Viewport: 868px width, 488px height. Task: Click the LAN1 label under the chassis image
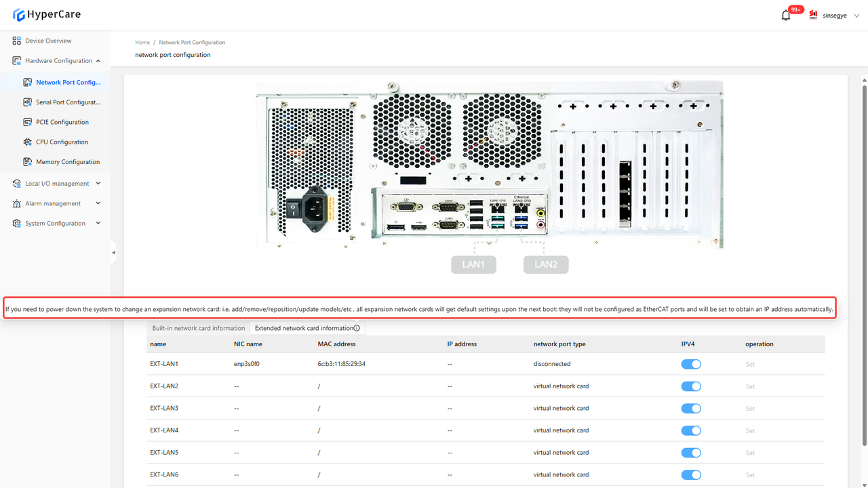473,264
